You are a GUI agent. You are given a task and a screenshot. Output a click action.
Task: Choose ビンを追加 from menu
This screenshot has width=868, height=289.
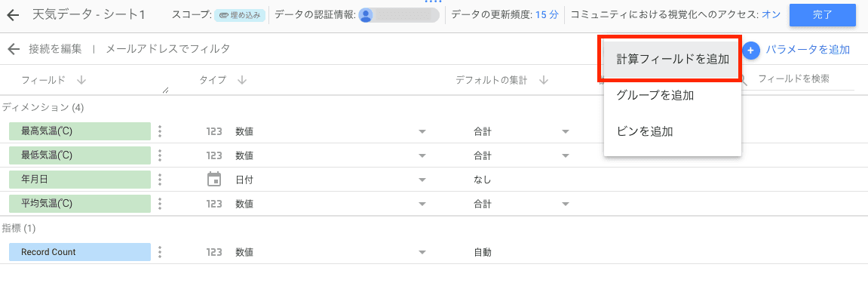pyautogui.click(x=672, y=131)
